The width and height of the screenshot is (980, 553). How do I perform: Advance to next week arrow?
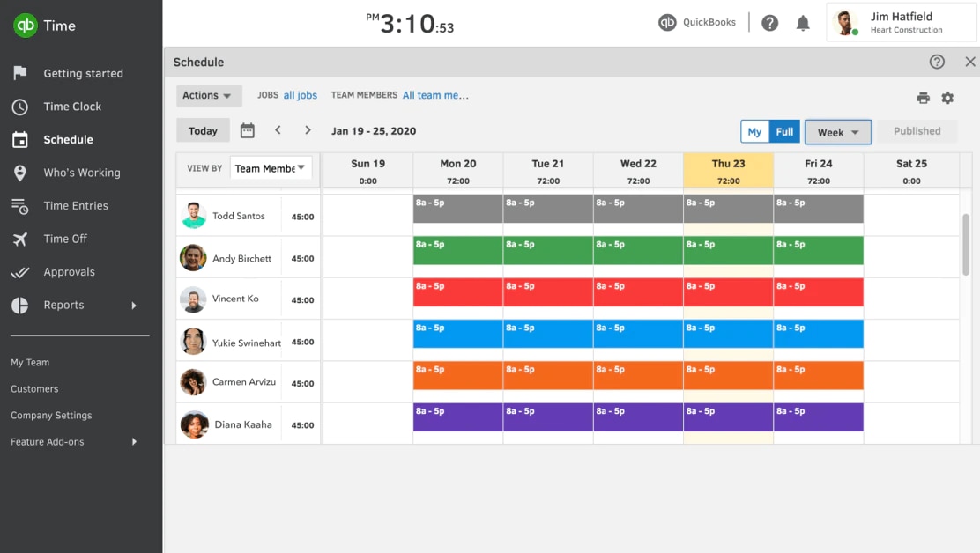coord(308,130)
